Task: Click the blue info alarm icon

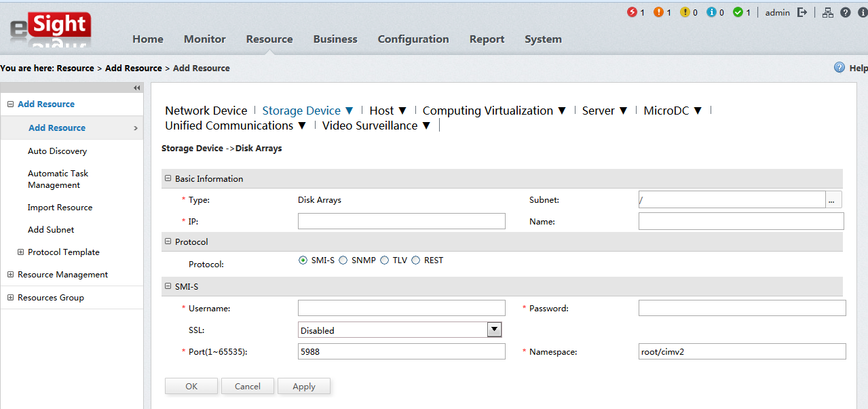Action: click(712, 12)
